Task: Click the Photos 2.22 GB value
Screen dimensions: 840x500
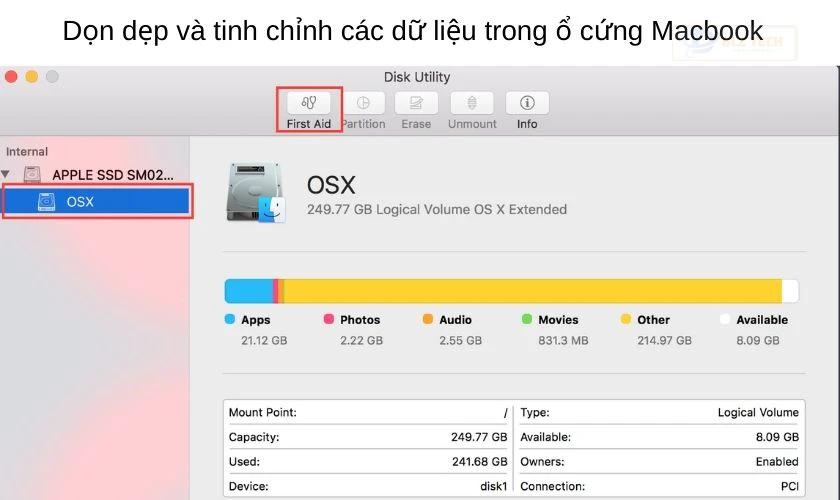Action: tap(362, 340)
